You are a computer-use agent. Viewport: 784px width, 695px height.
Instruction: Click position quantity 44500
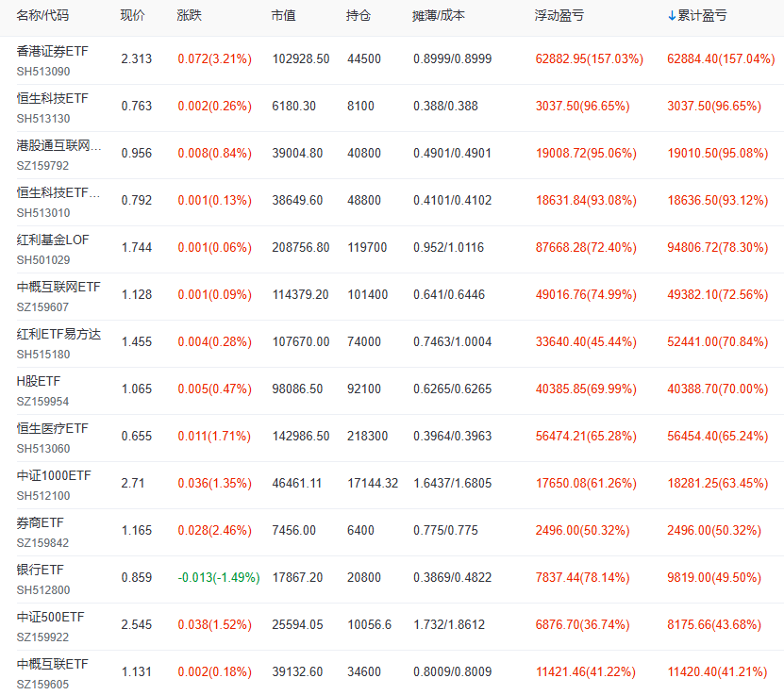click(364, 59)
